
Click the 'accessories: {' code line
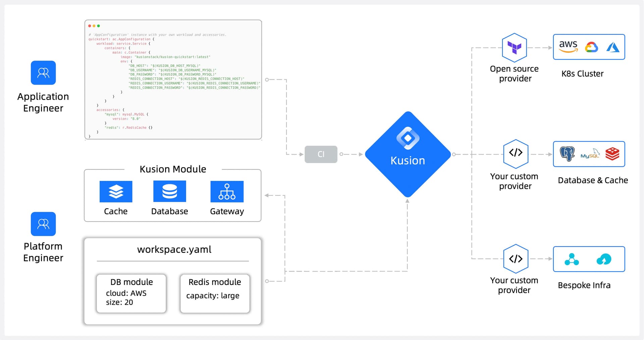(x=110, y=110)
